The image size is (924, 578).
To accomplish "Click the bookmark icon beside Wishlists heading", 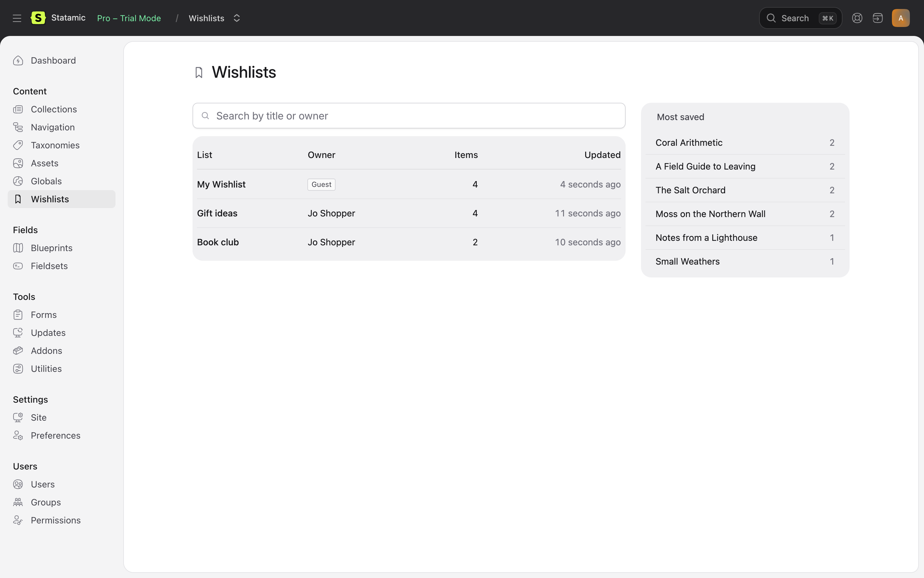I will (199, 73).
